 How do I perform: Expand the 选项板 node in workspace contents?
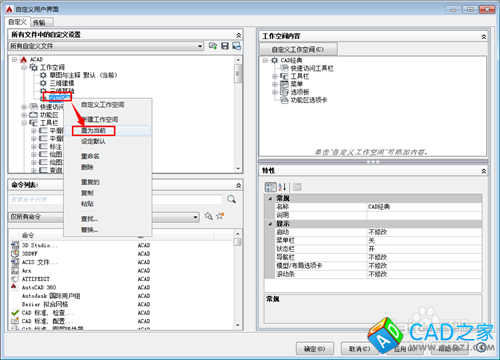coord(275,92)
